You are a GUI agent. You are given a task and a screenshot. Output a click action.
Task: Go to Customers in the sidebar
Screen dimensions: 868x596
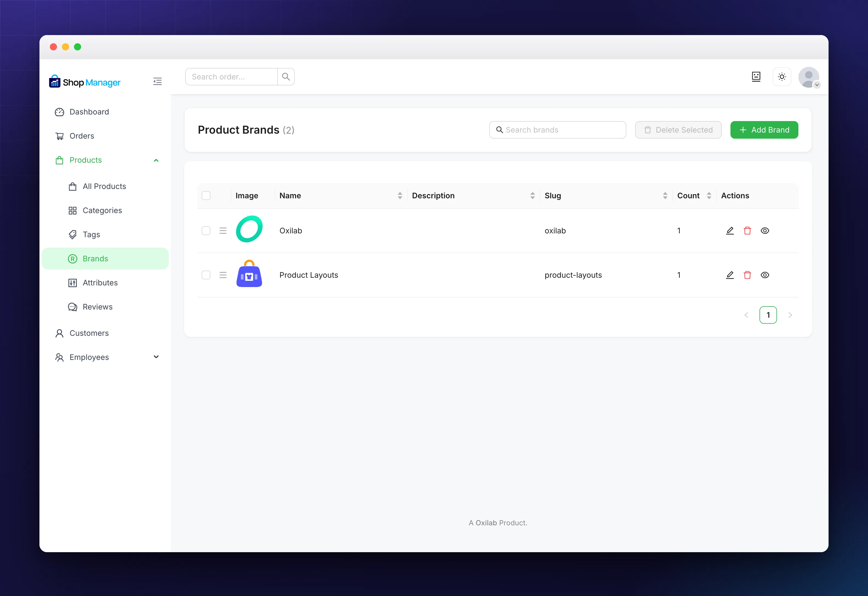tap(105, 333)
